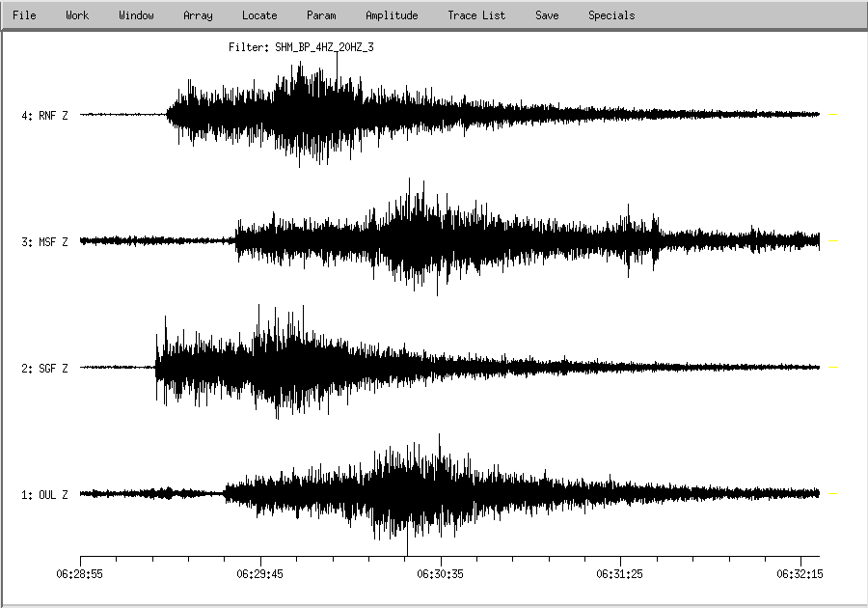868x608 pixels.
Task: Open the Trace List menu
Action: [x=476, y=15]
